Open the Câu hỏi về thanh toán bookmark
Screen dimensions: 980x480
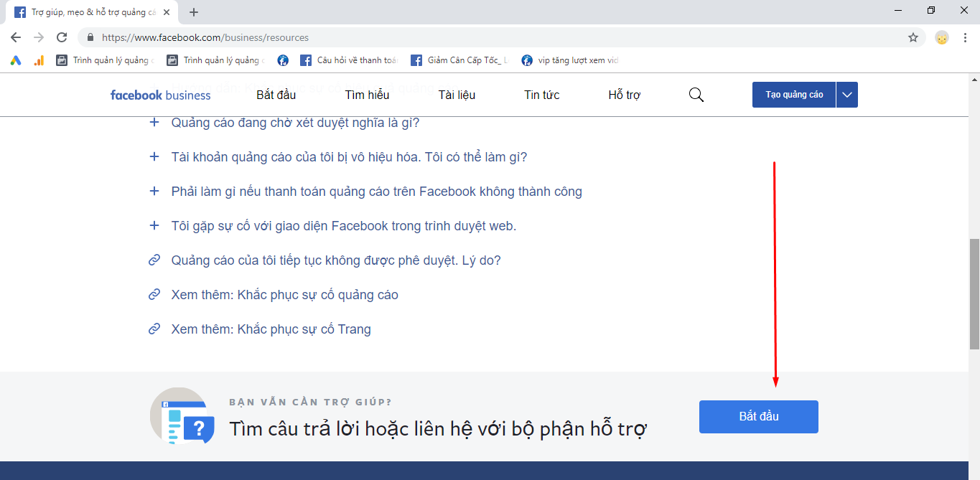point(348,60)
